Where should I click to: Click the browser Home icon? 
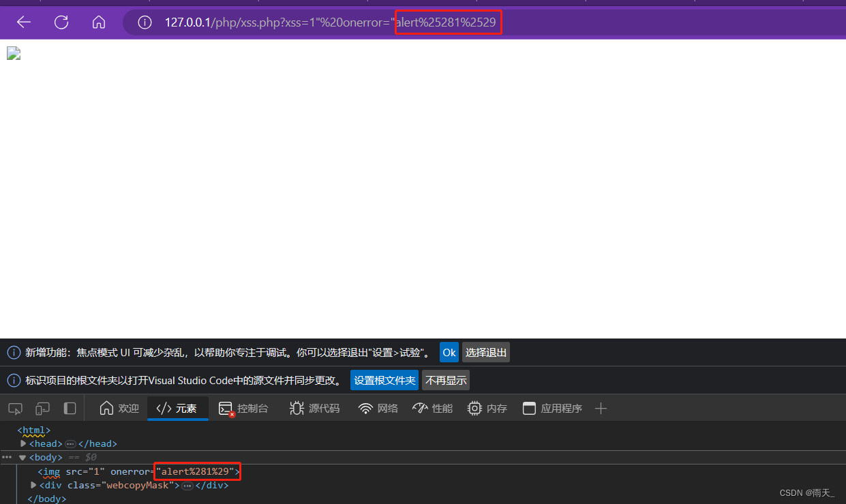click(98, 22)
